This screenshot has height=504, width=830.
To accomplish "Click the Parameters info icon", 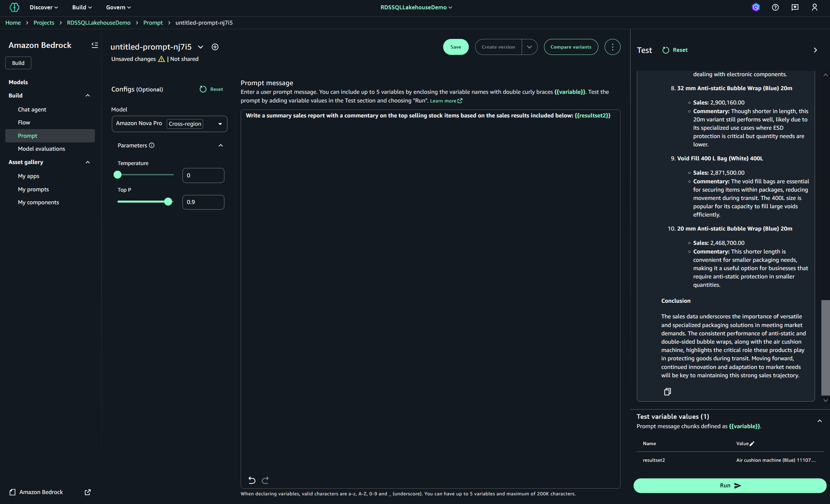I will (x=151, y=145).
